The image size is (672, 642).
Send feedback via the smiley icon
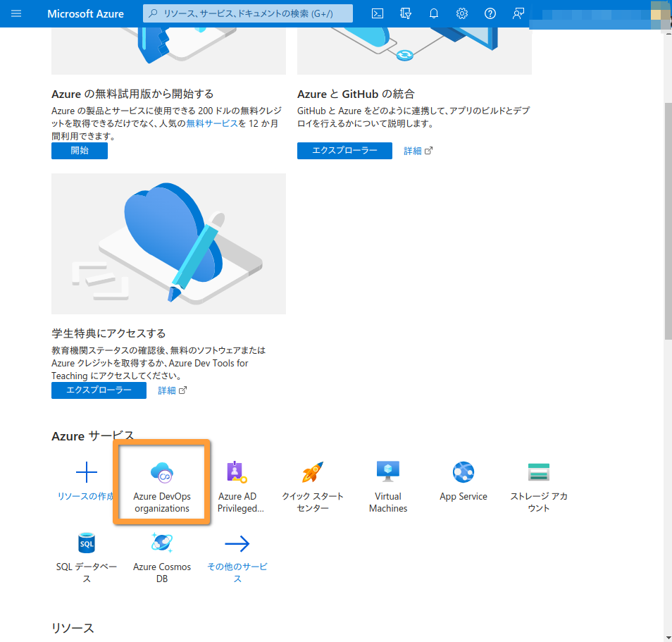(518, 13)
